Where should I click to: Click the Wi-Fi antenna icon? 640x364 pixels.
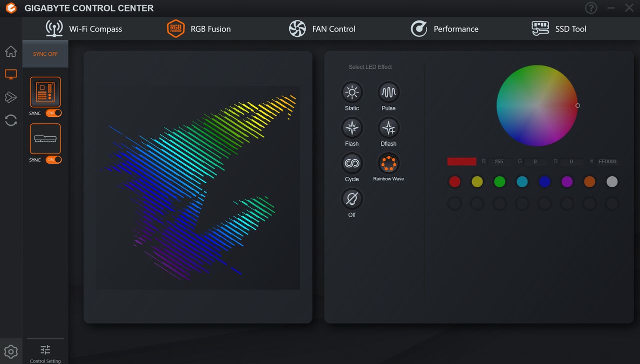tap(54, 29)
